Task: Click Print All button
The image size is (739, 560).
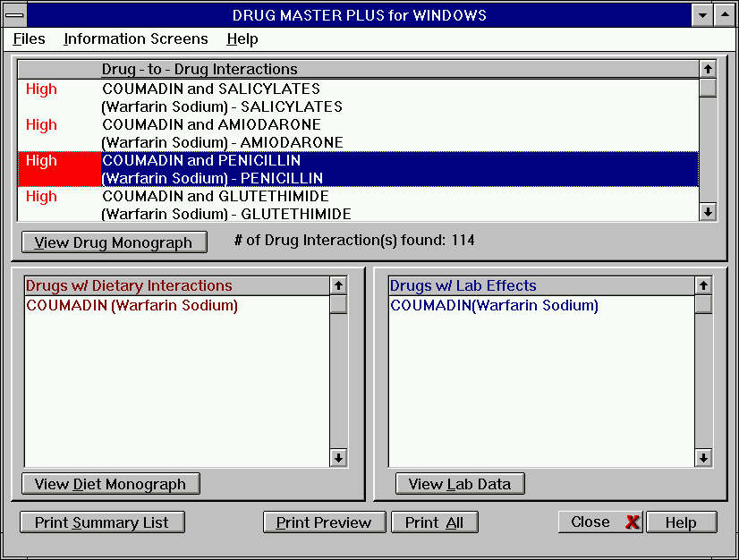Action: tap(435, 522)
